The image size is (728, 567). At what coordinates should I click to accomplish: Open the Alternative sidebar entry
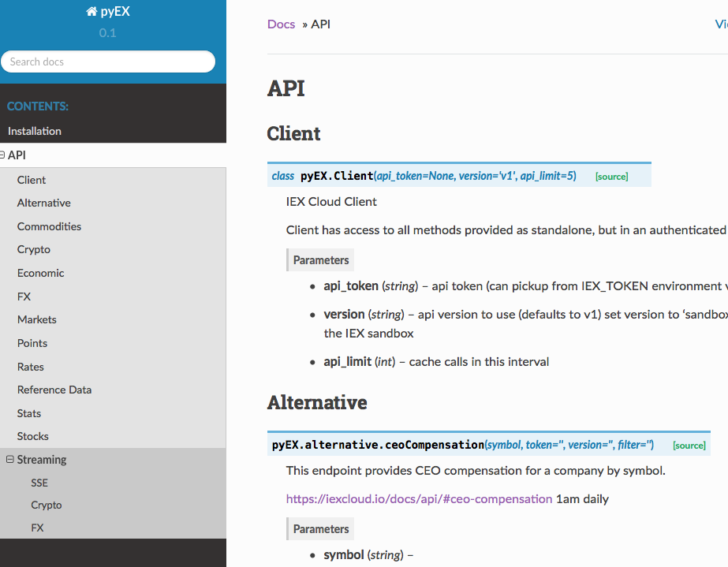tap(43, 203)
